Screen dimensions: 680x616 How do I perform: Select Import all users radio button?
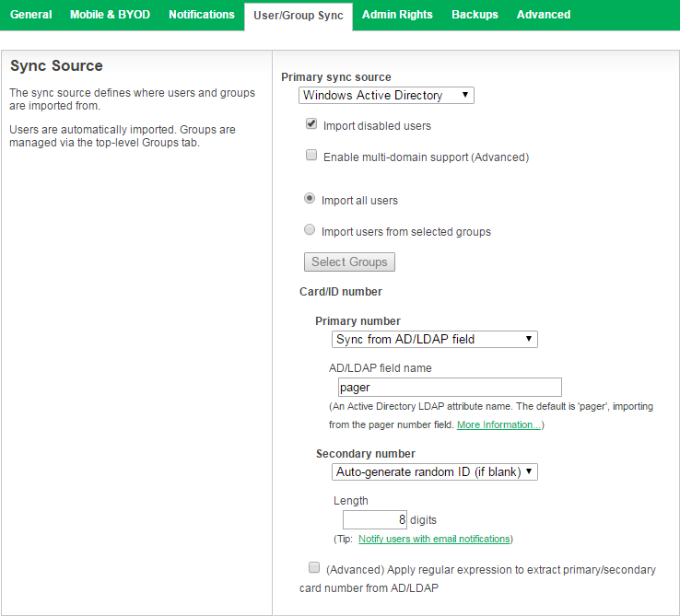pyautogui.click(x=310, y=199)
